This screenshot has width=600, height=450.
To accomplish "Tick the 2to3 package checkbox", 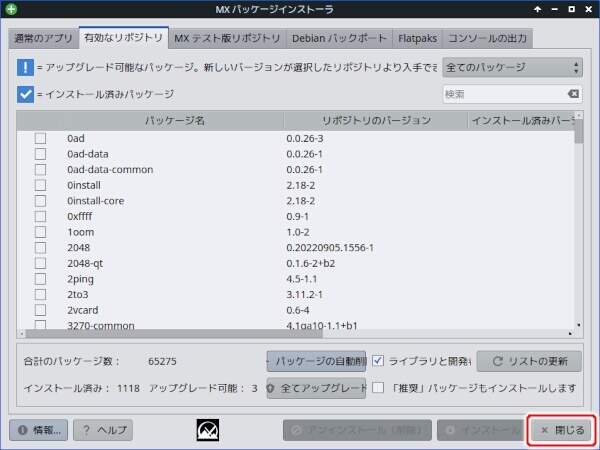I will point(40,294).
